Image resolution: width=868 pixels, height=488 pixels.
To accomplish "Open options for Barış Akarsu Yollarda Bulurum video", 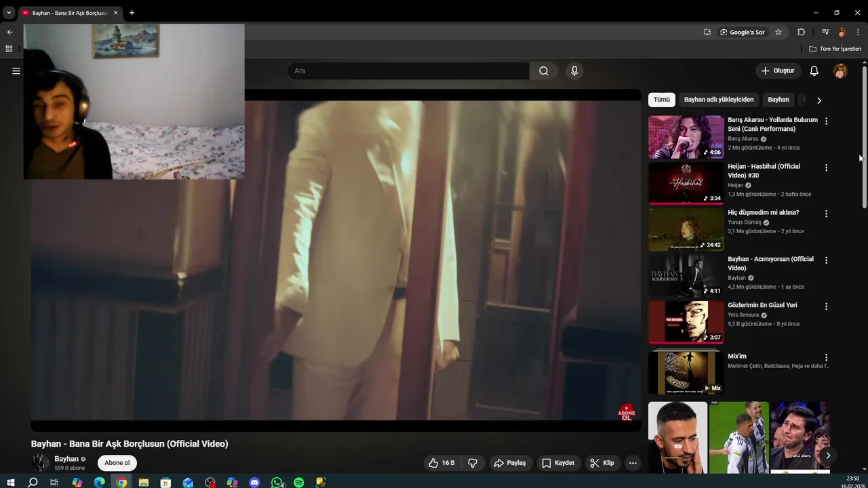I will tap(826, 121).
